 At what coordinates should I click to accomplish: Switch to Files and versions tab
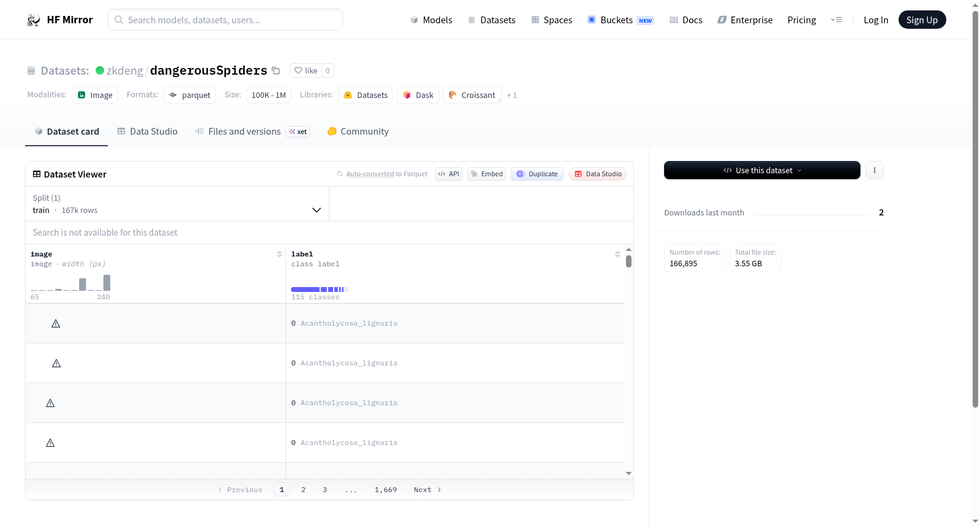point(252,131)
